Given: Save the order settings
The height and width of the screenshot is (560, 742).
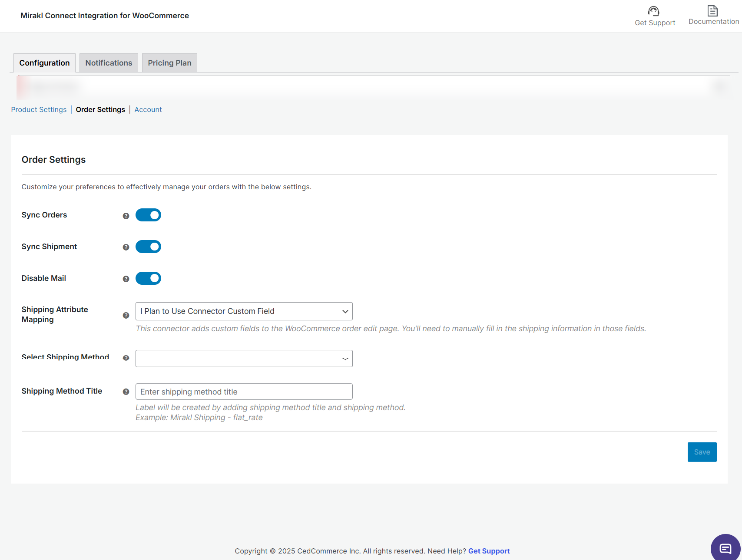Looking at the screenshot, I should tap(702, 452).
